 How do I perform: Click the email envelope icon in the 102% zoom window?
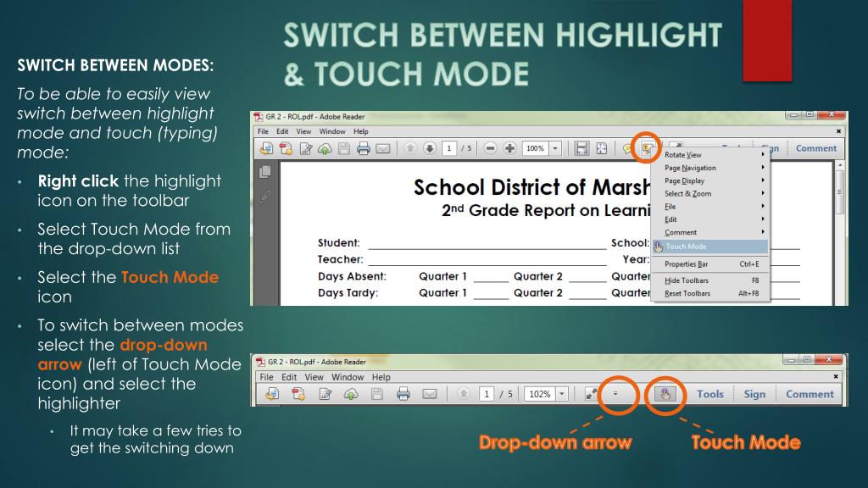pos(430,394)
